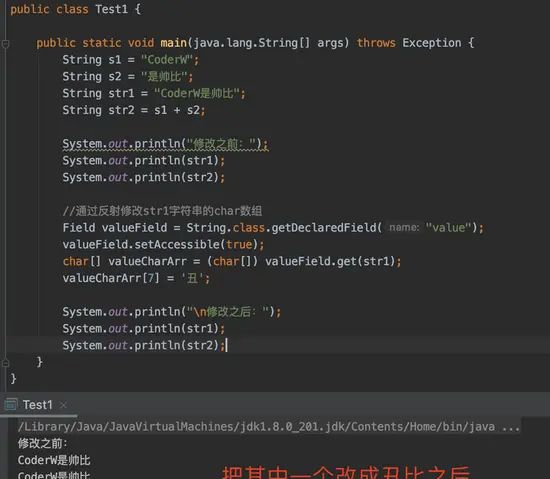Click first console output 'CoderW是帅比'
Screen dimensions: 550x479
pos(54,460)
